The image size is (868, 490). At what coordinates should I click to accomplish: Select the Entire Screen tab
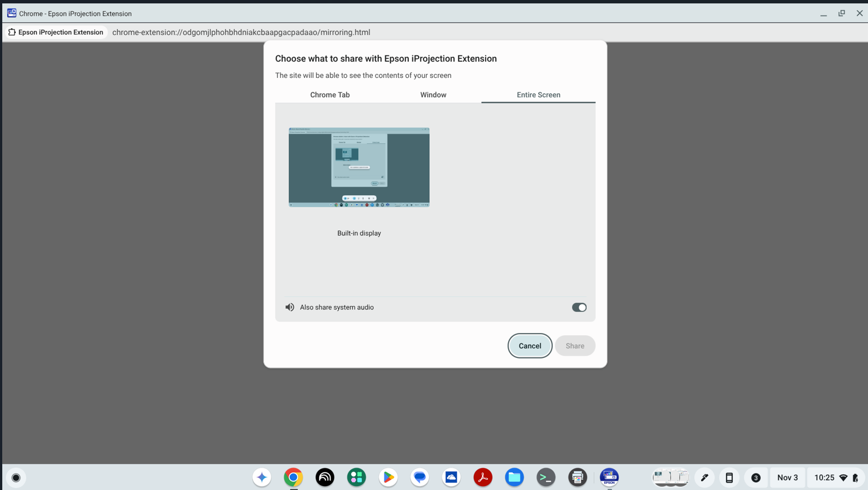coord(538,95)
